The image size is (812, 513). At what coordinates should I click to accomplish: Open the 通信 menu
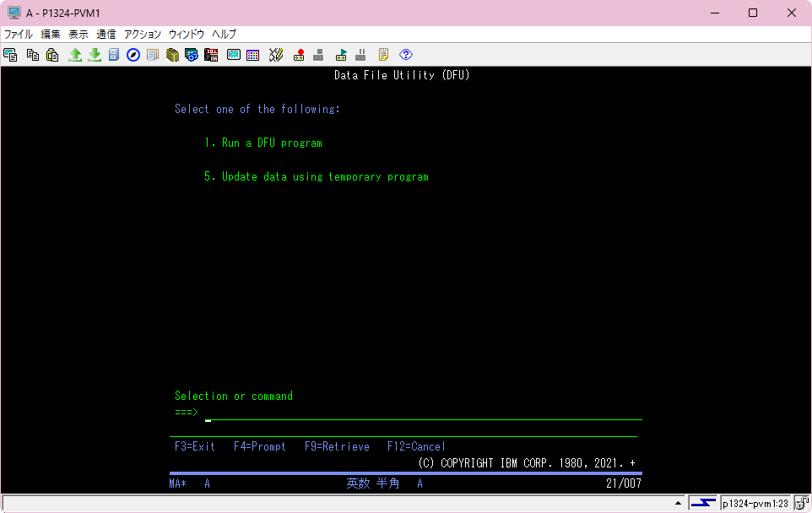[x=106, y=34]
